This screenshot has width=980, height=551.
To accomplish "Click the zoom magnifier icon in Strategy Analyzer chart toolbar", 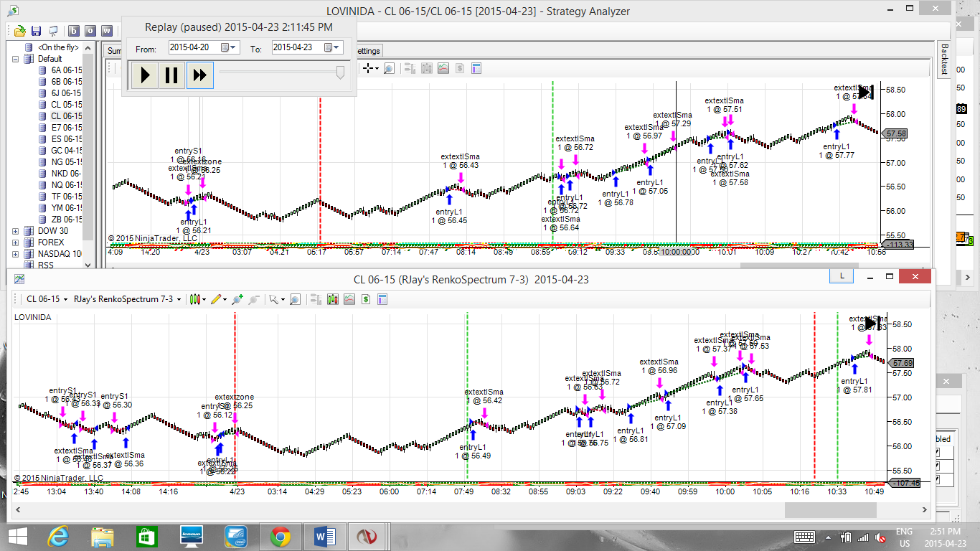I will click(389, 68).
